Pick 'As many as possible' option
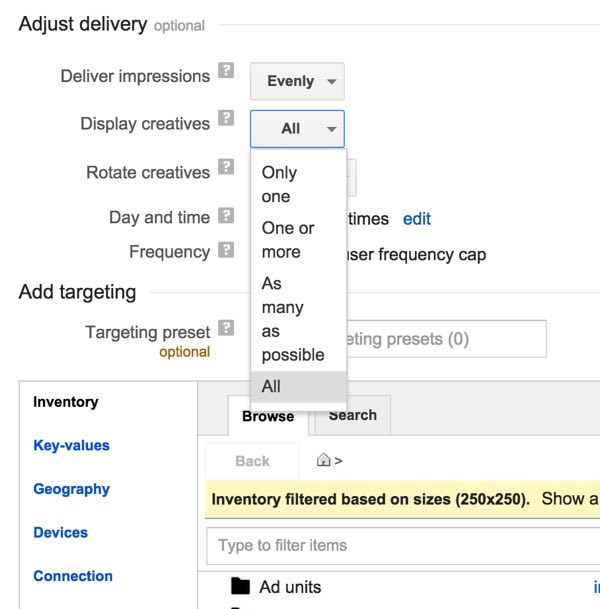The height and width of the screenshot is (609, 600). (x=292, y=319)
